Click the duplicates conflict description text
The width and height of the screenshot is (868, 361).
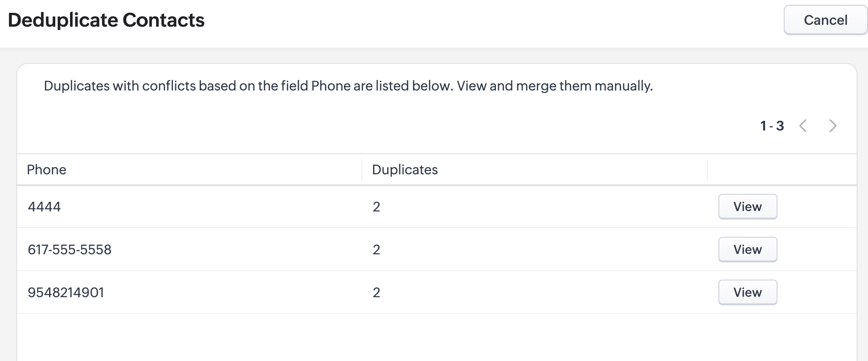[x=348, y=86]
